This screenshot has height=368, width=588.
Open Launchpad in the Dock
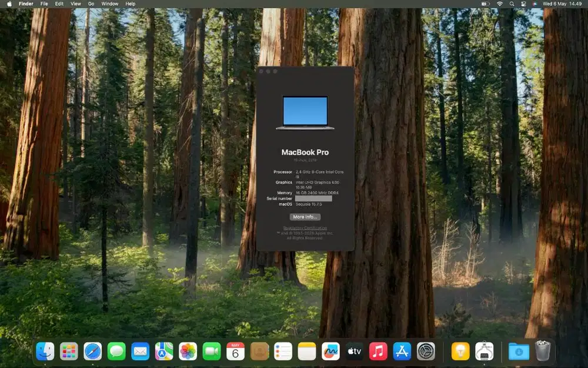point(69,352)
